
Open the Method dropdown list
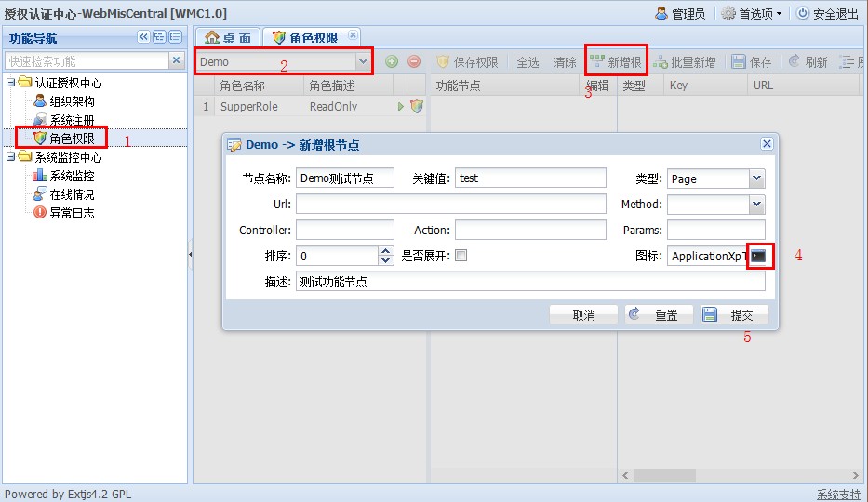[756, 205]
